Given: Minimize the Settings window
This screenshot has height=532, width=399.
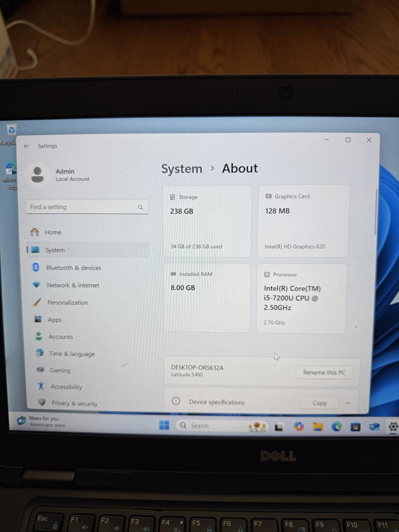Looking at the screenshot, I should 327,140.
